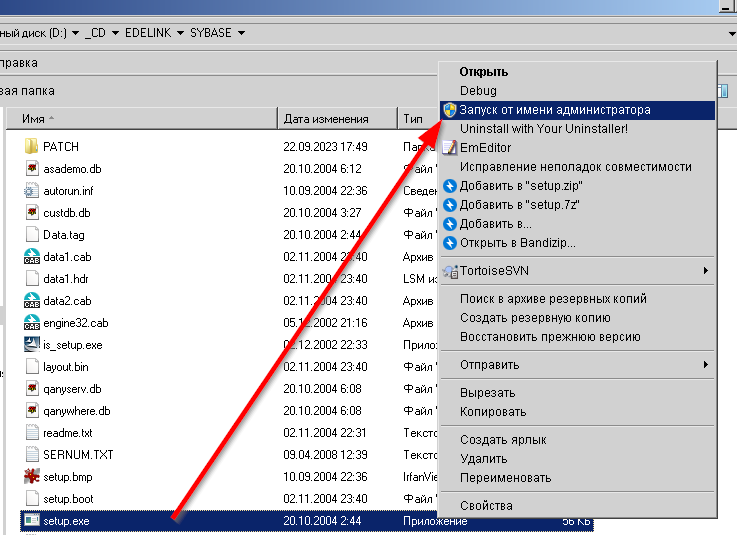737x535 pixels.
Task: Click EDELINK in the breadcrumb path
Action: 148,33
